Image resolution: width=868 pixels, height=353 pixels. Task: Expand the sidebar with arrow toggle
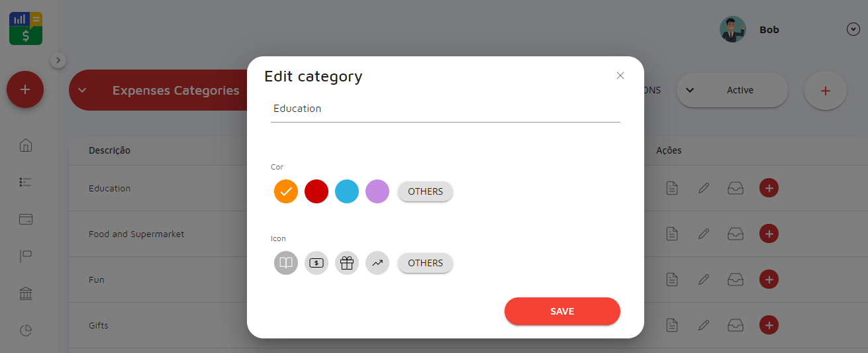pyautogui.click(x=58, y=60)
